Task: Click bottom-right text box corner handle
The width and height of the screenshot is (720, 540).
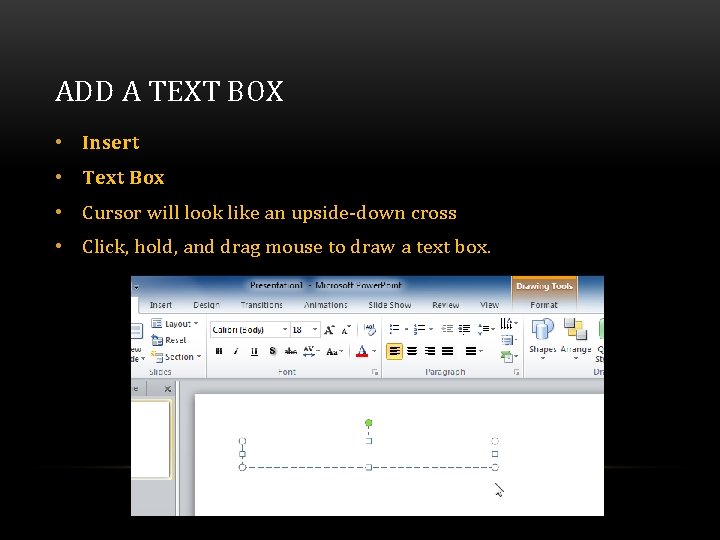Action: (495, 467)
